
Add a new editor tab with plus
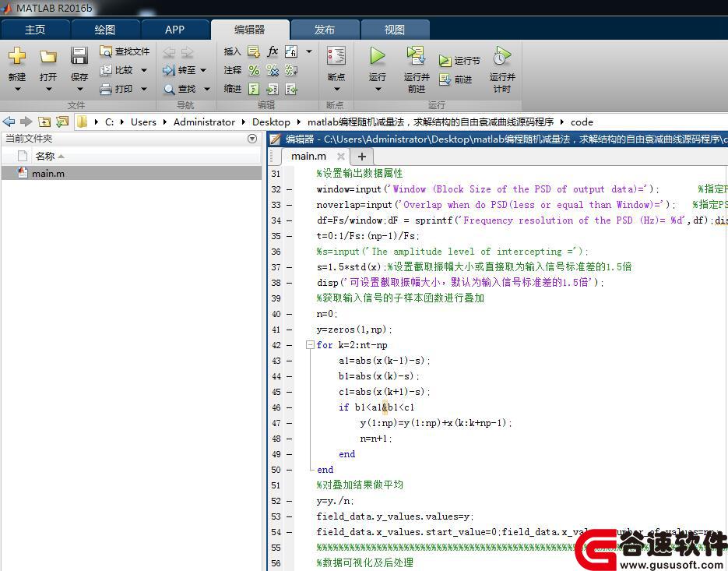(x=362, y=157)
